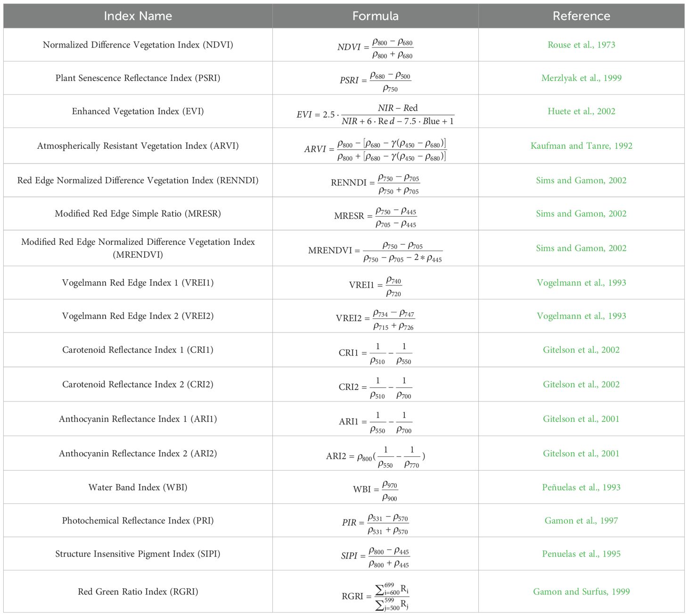Follow the Peñuelas et al., 1993 citation
Screen dimensions: 688x616
[x=581, y=487]
